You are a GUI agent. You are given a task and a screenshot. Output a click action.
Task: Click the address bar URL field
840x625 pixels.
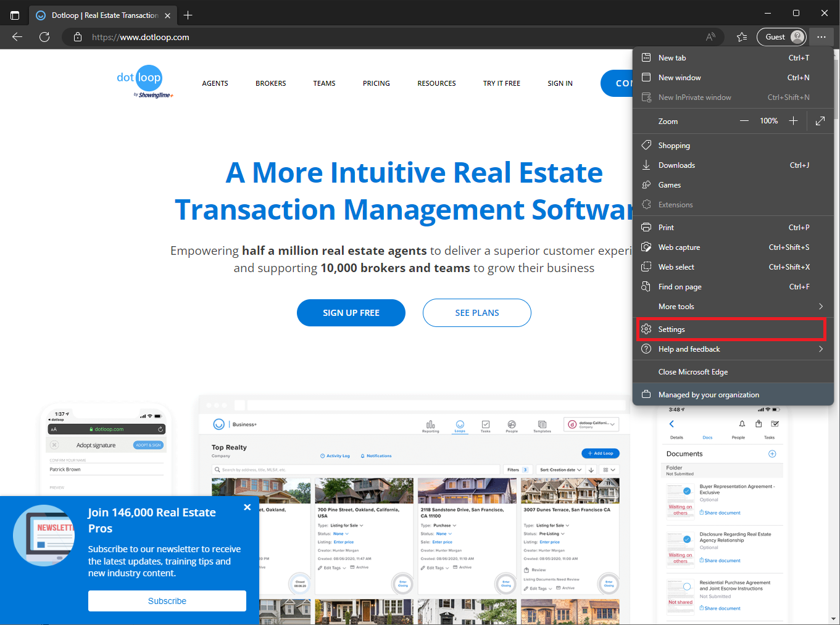[370, 37]
